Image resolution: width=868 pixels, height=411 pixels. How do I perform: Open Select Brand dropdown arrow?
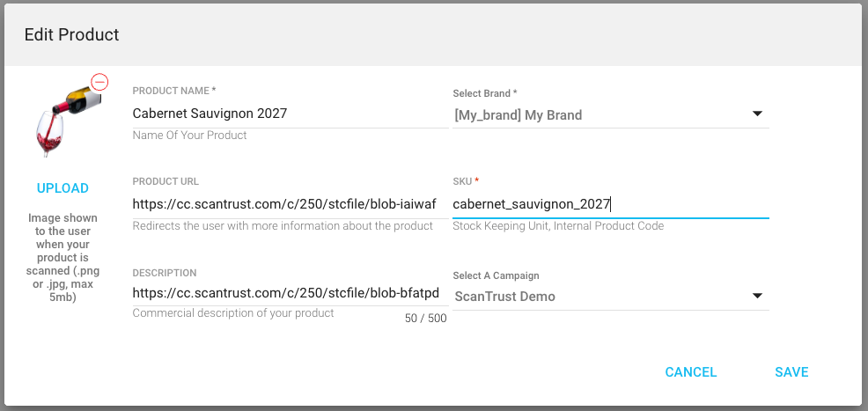point(757,114)
